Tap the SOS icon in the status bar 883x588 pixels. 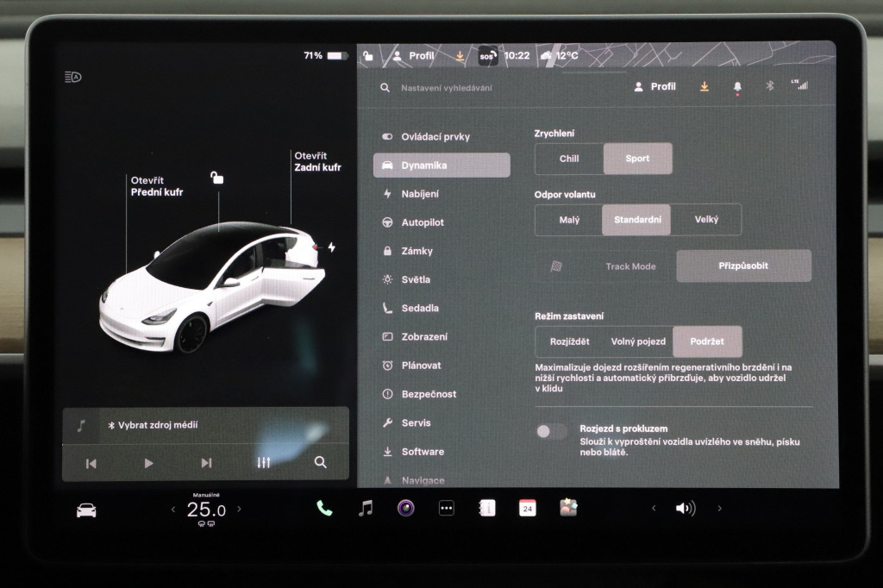487,56
